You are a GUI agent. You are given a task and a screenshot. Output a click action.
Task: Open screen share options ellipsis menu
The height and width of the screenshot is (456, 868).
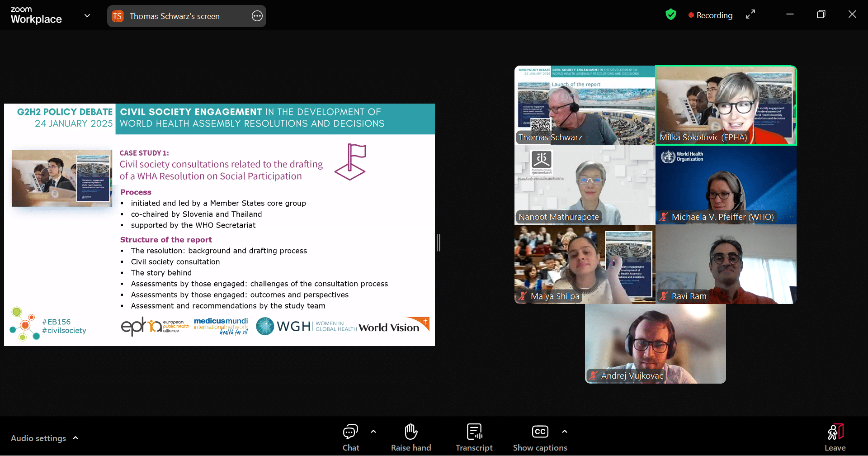pos(257,16)
